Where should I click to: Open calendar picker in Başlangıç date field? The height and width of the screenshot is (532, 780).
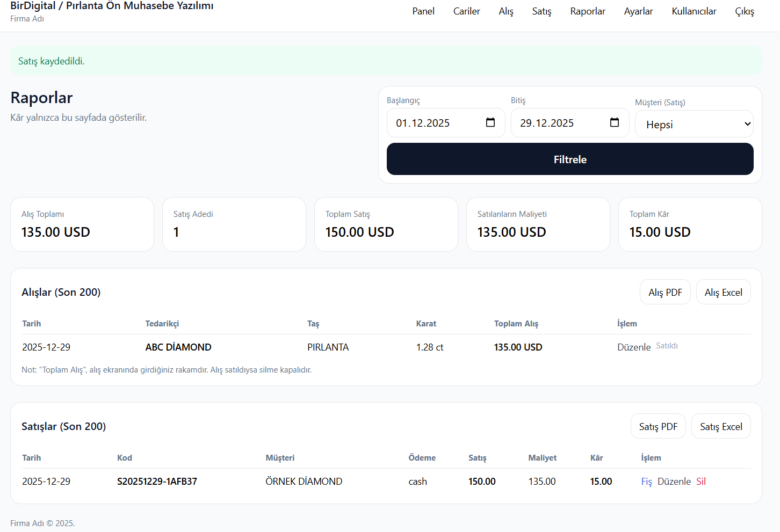click(490, 123)
